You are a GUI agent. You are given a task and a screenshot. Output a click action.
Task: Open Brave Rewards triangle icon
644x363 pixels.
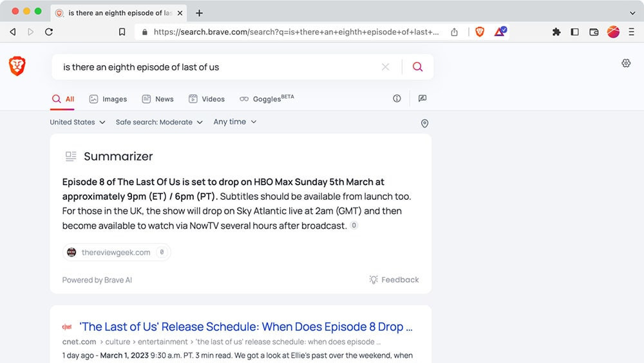click(500, 32)
